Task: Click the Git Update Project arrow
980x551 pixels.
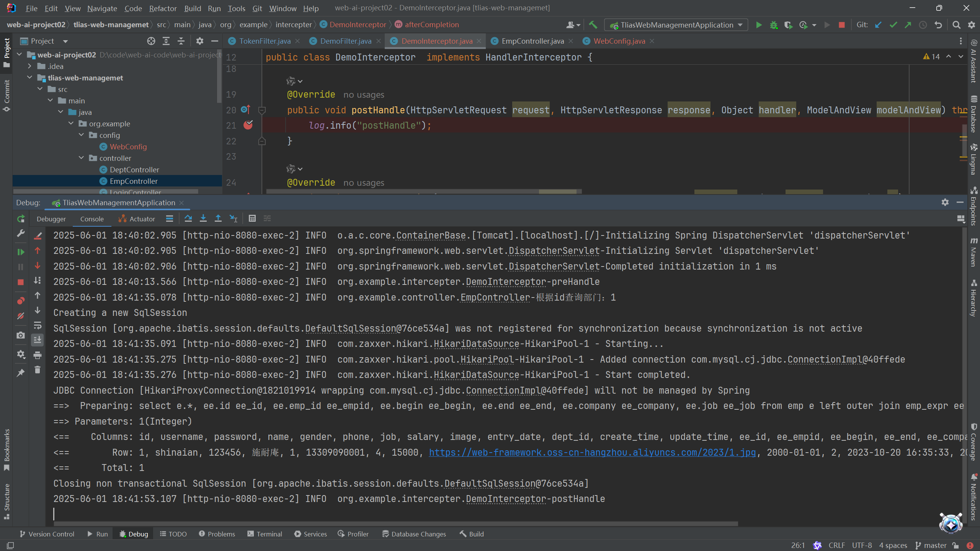Action: [878, 25]
